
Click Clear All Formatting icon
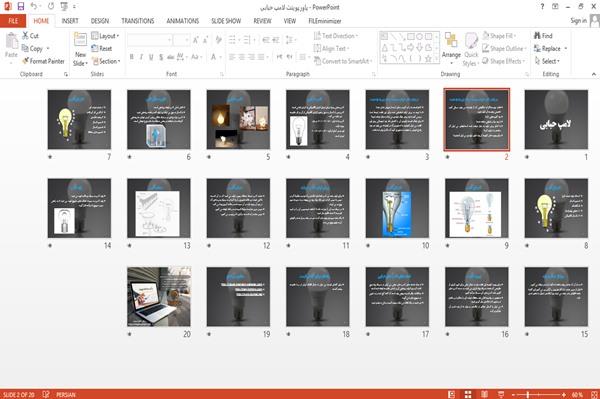[218, 40]
